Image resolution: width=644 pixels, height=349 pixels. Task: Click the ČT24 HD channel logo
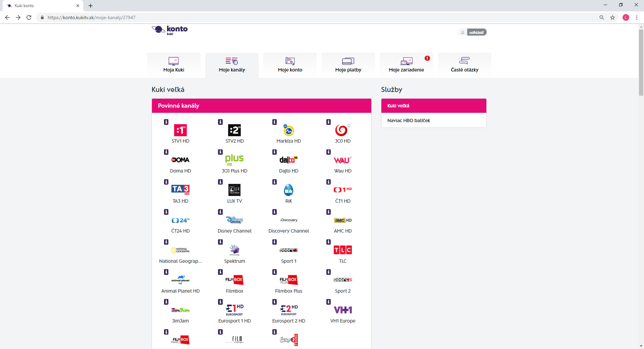pyautogui.click(x=180, y=220)
